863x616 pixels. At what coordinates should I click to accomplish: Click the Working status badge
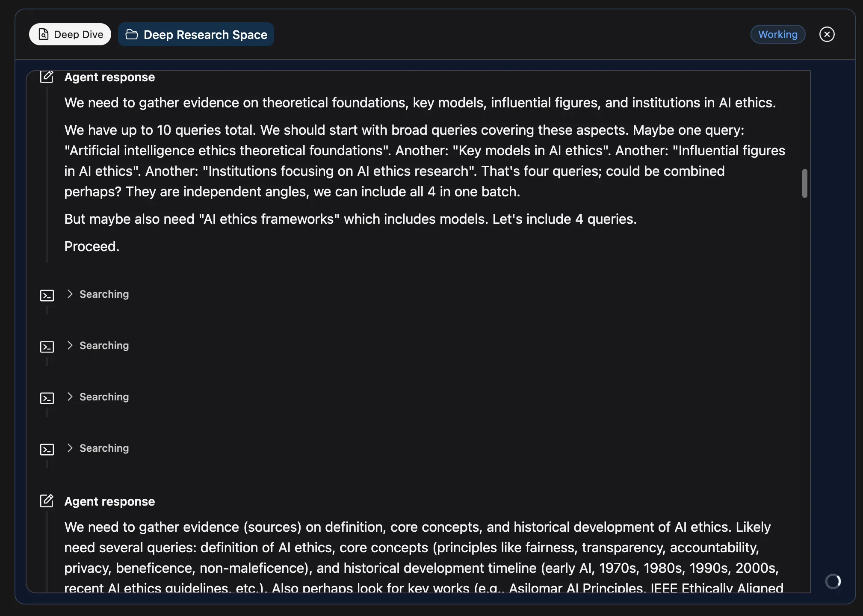[x=778, y=34]
